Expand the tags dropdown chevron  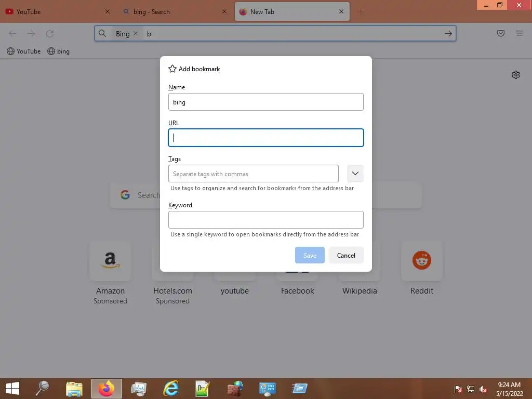pyautogui.click(x=355, y=174)
